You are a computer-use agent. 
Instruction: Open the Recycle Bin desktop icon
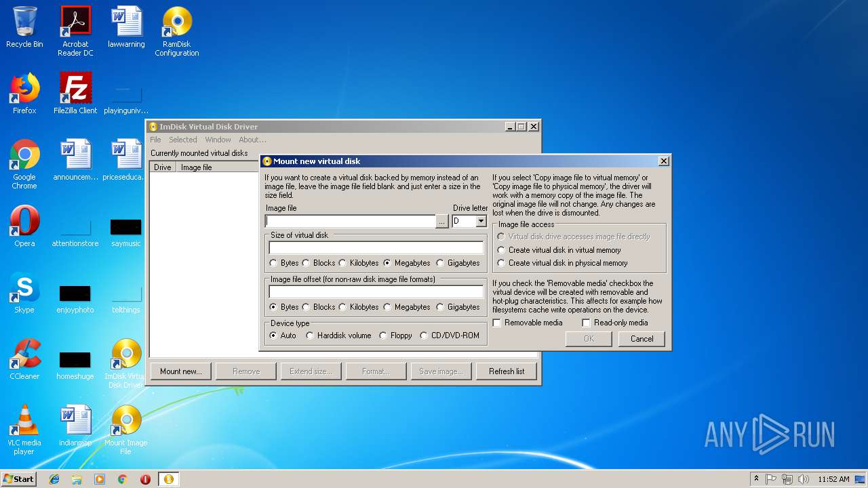pos(24,28)
